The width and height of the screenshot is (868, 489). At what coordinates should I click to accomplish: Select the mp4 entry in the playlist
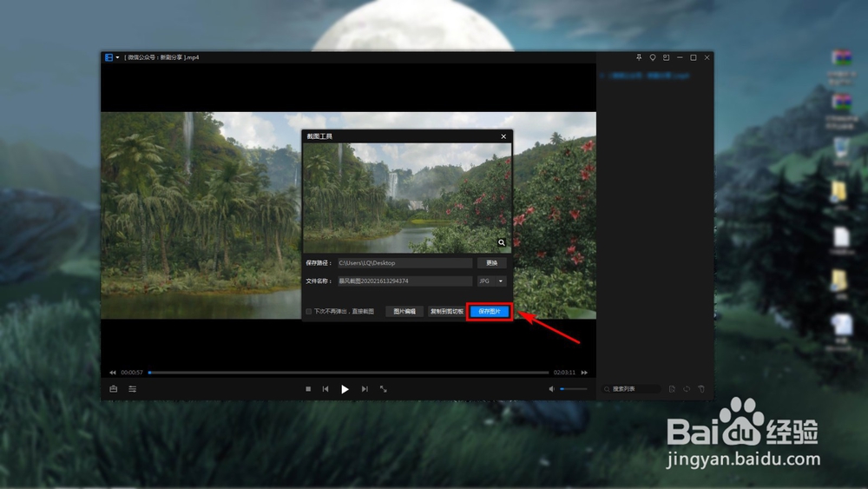click(x=645, y=76)
